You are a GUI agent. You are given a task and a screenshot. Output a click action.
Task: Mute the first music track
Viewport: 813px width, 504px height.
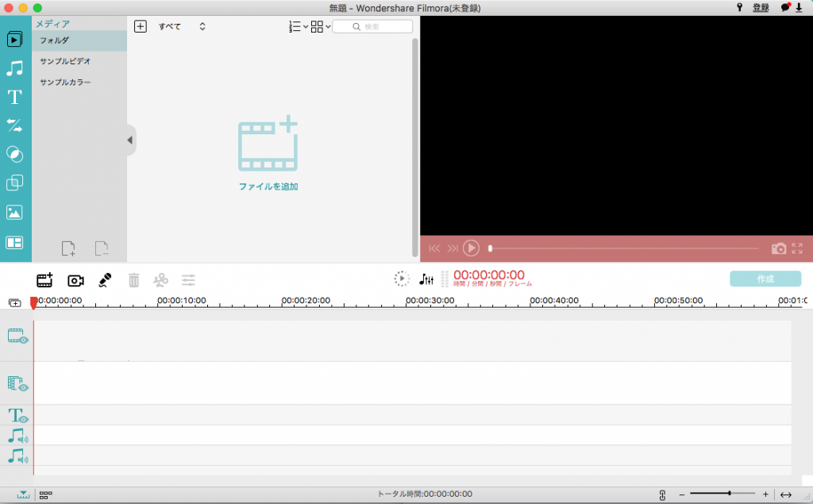tap(24, 440)
